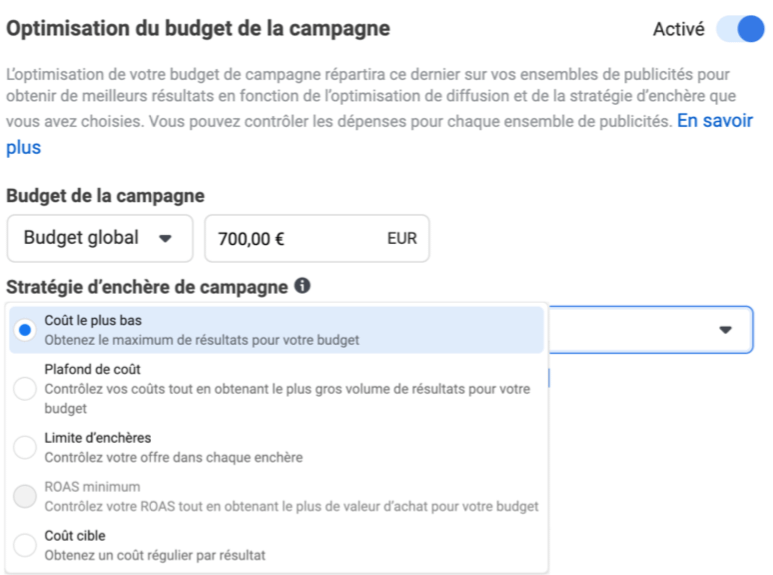Pick the Coût cible option description
The width and height of the screenshot is (773, 575).
(x=155, y=554)
